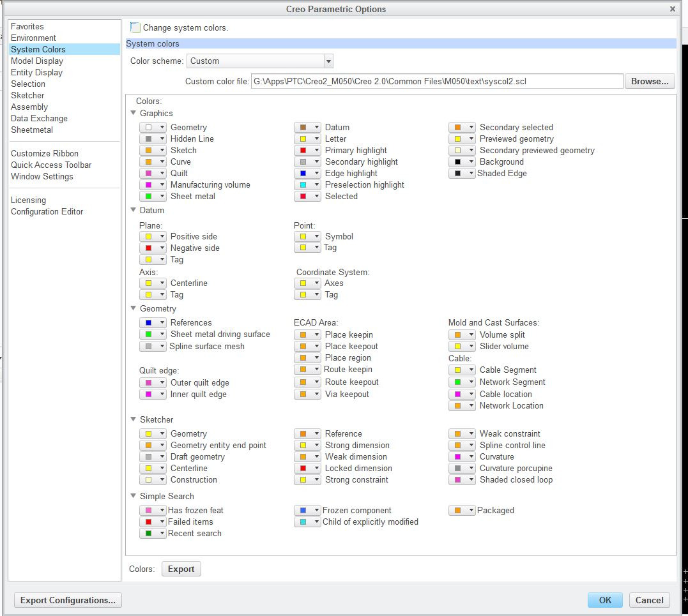Collapse the Geometry section
This screenshot has width=688, height=616.
pos(134,308)
